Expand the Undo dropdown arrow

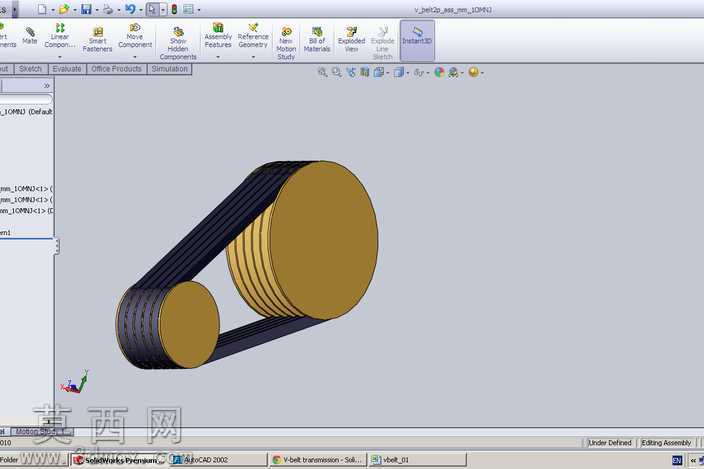pos(141,9)
